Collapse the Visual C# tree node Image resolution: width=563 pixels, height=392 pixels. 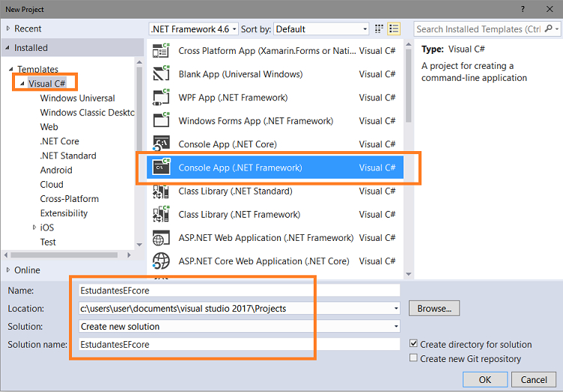(x=22, y=83)
